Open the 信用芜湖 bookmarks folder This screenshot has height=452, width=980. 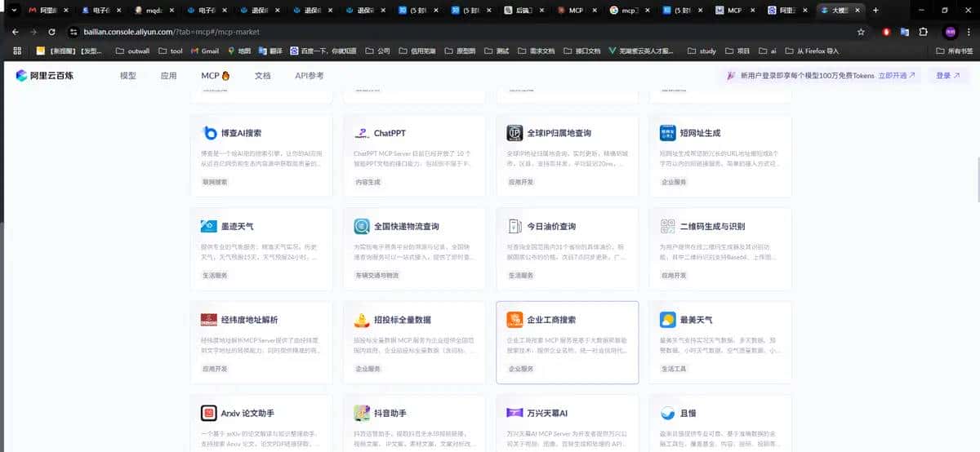coord(417,51)
